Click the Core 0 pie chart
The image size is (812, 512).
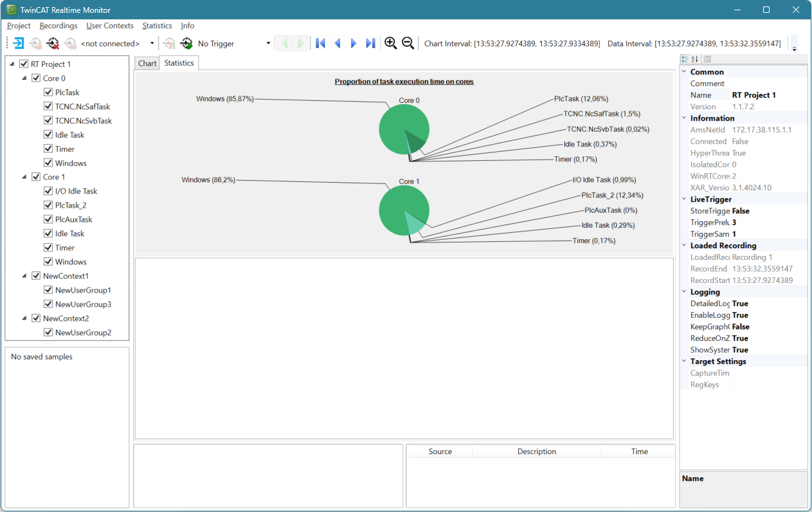(404, 129)
